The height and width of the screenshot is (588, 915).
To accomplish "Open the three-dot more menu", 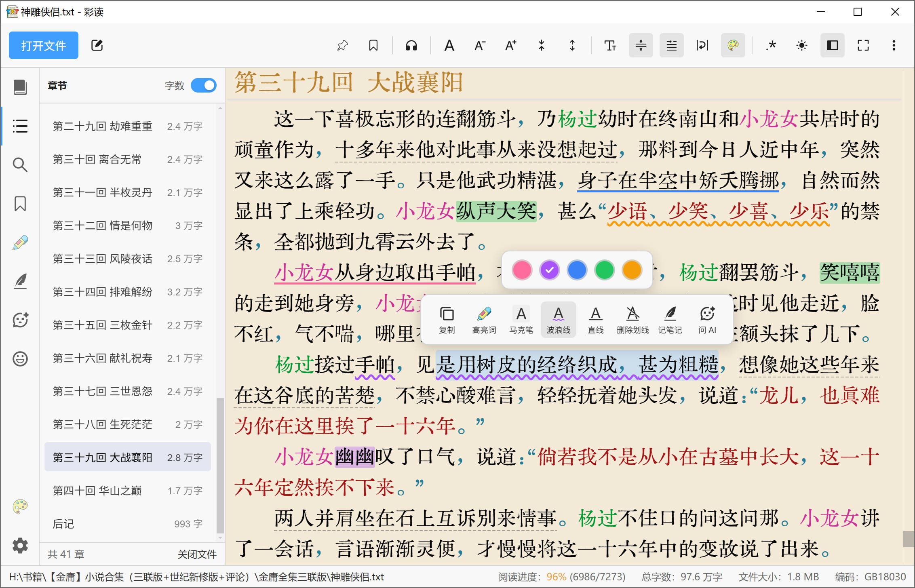I will (894, 45).
